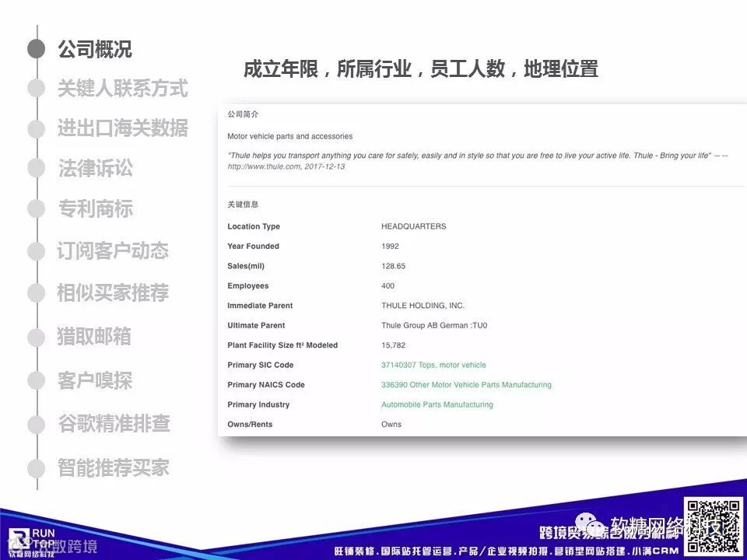Click the bullet beside 客户嗅探
Screen dimensions: 747x560
tap(37, 380)
